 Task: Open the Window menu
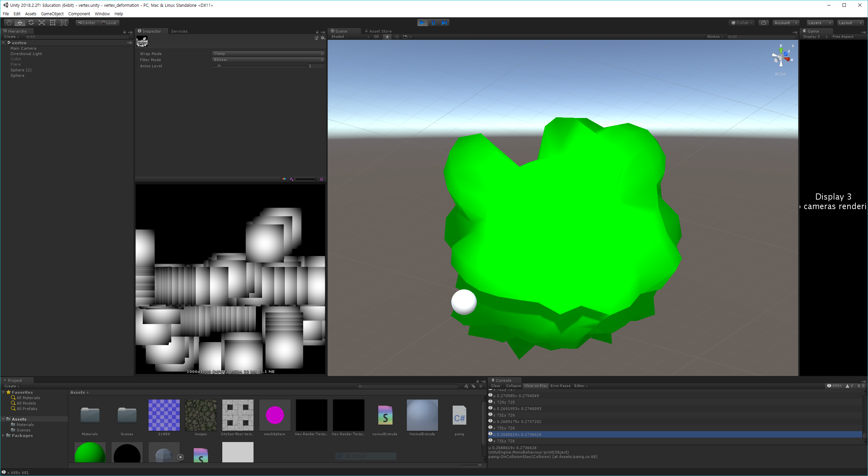(102, 14)
